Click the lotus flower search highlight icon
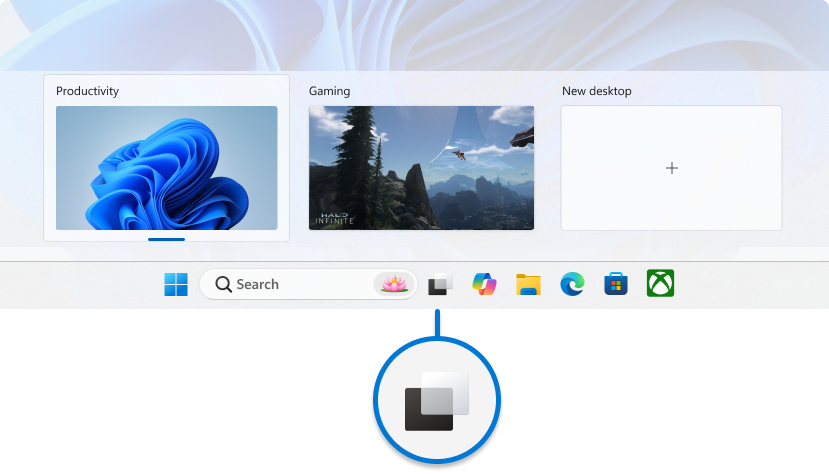Image resolution: width=829 pixels, height=474 pixels. [393, 285]
